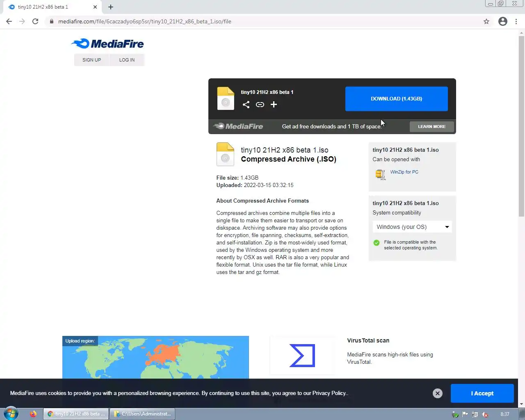Click the lock icon in address bar

[51, 21]
